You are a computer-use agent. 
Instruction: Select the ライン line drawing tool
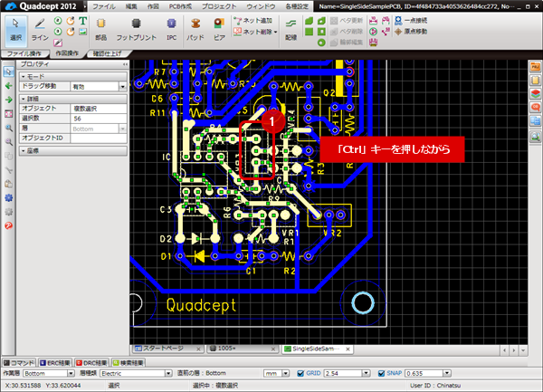tap(40, 30)
